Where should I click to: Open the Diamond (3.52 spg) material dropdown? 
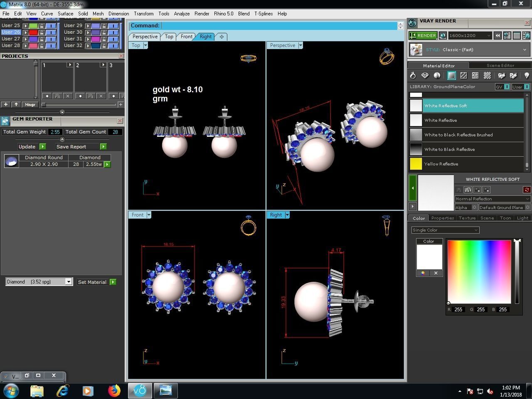39,282
